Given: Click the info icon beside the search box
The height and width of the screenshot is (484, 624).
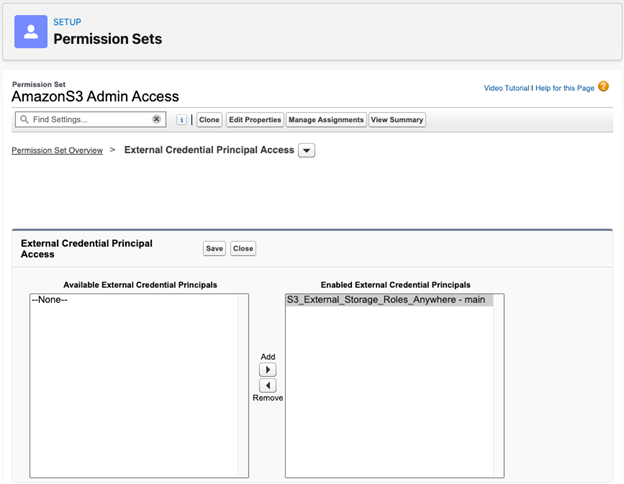Looking at the screenshot, I should click(x=182, y=120).
